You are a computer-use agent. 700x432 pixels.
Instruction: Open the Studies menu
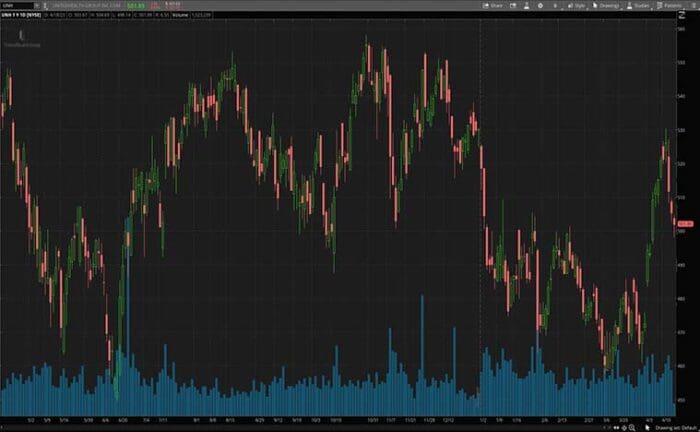638,5
